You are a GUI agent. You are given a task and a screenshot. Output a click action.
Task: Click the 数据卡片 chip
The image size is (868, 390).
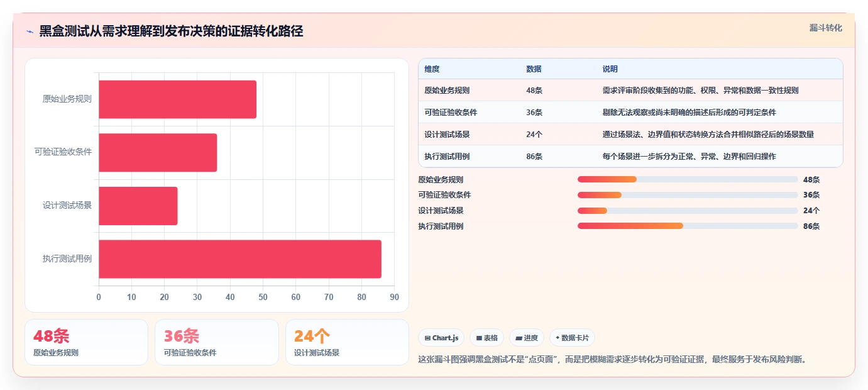click(x=572, y=338)
